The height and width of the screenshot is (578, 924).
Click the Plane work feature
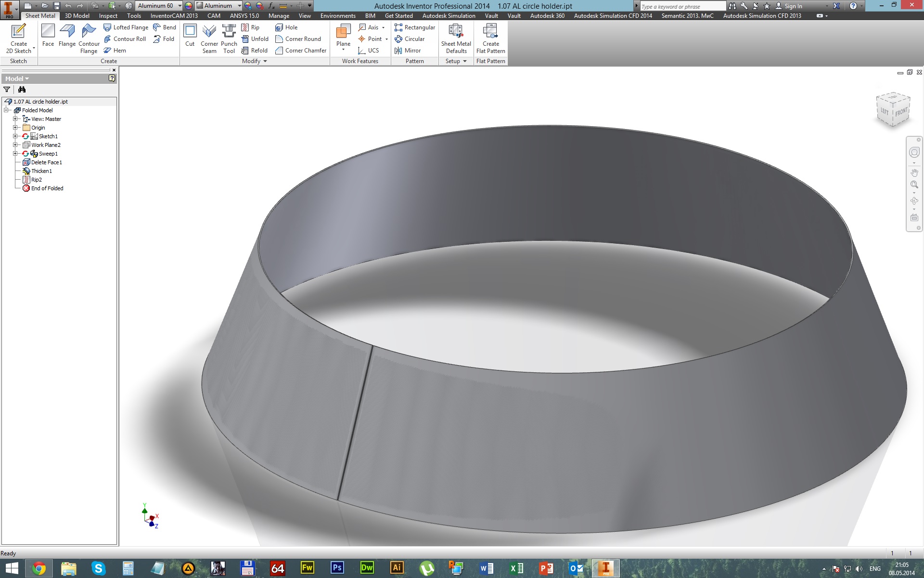click(x=343, y=37)
